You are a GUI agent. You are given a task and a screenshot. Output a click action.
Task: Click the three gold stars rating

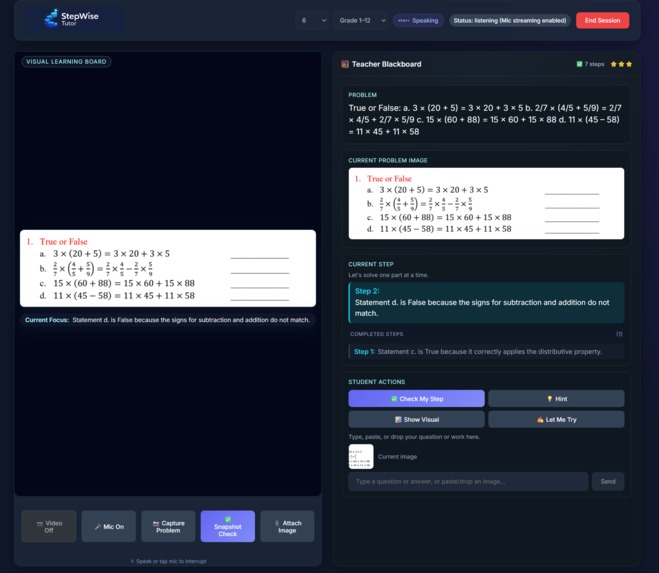[621, 64]
